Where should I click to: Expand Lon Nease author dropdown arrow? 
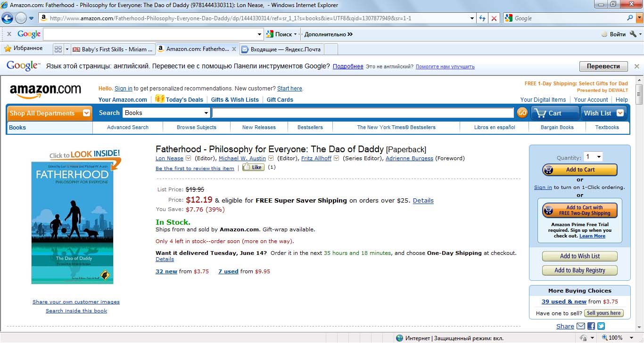coord(189,158)
